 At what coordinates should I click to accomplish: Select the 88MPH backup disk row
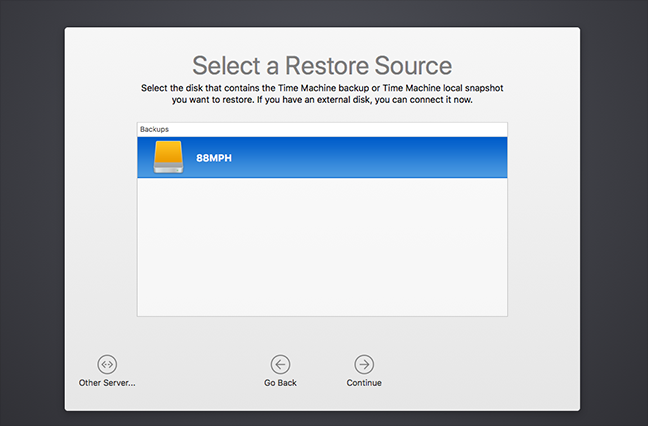321,157
